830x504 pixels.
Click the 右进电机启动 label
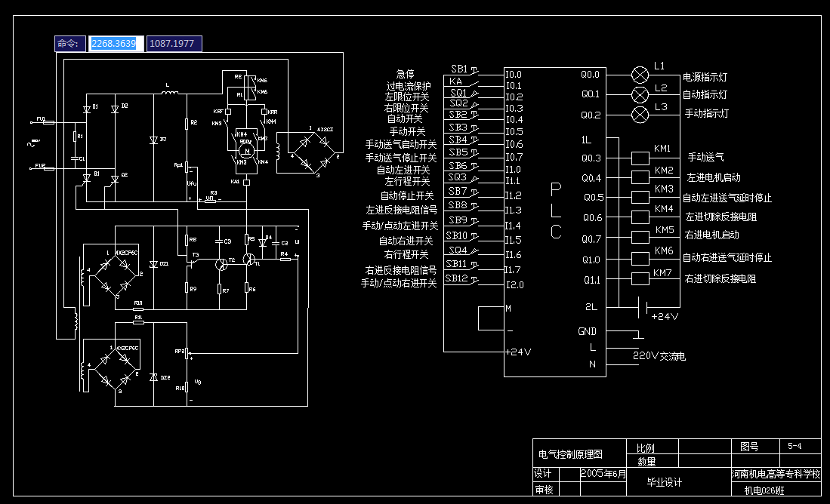[712, 235]
